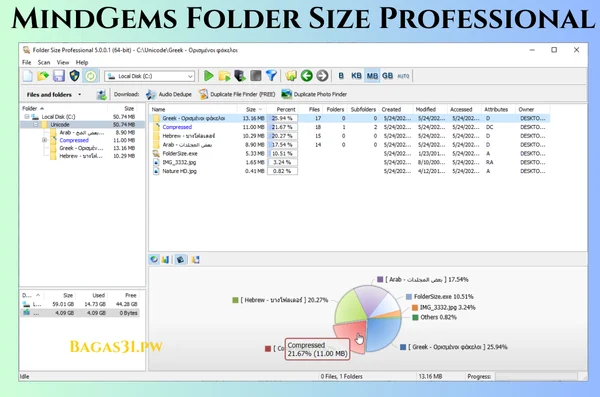Click the third chart toolbar icon
The image size is (600, 397).
(x=180, y=260)
